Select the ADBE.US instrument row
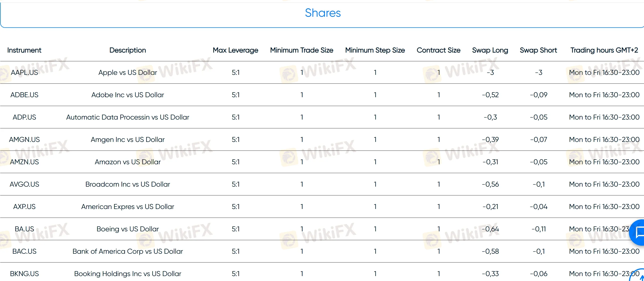 click(x=24, y=95)
